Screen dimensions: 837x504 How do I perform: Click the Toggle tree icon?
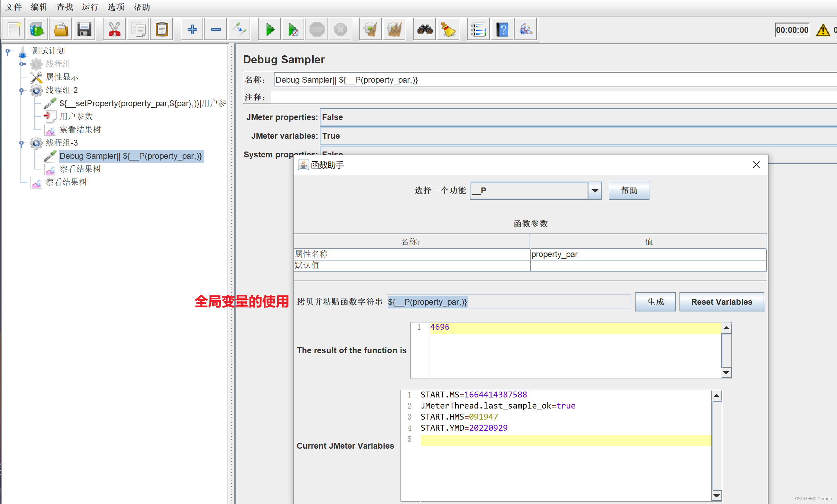[239, 30]
